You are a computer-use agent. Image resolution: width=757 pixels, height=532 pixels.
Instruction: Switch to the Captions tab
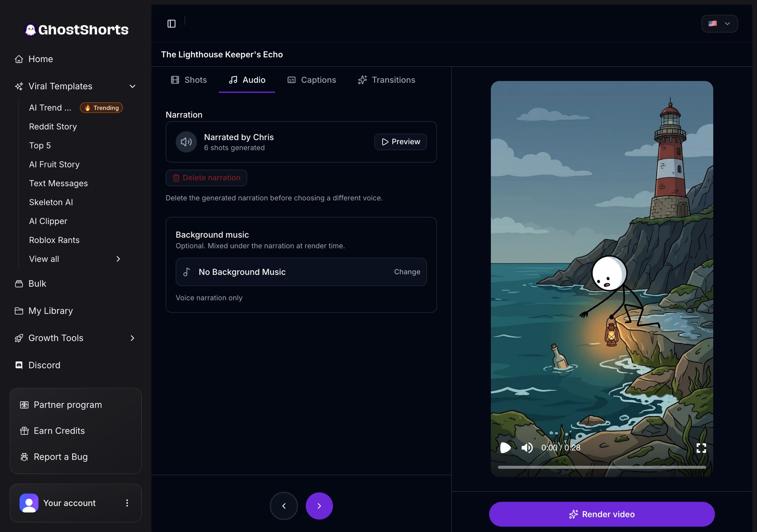pos(312,80)
